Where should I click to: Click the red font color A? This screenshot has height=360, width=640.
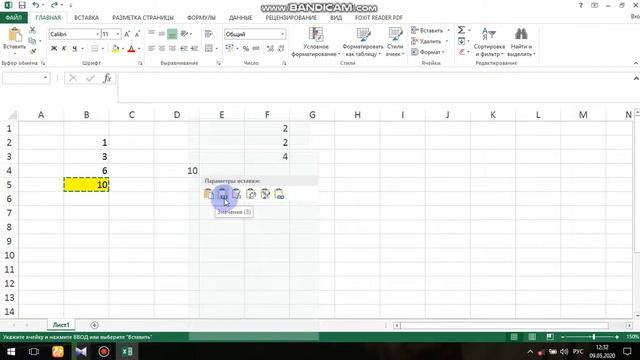(131, 49)
